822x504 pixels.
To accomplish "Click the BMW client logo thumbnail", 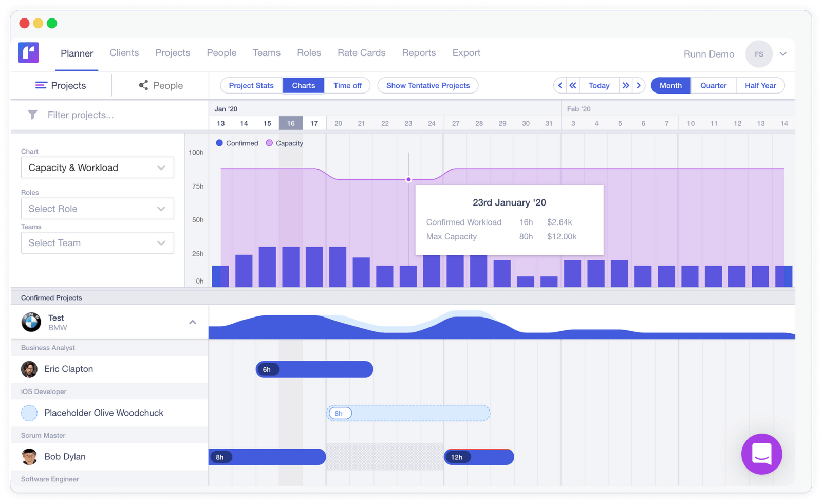I will pos(31,322).
